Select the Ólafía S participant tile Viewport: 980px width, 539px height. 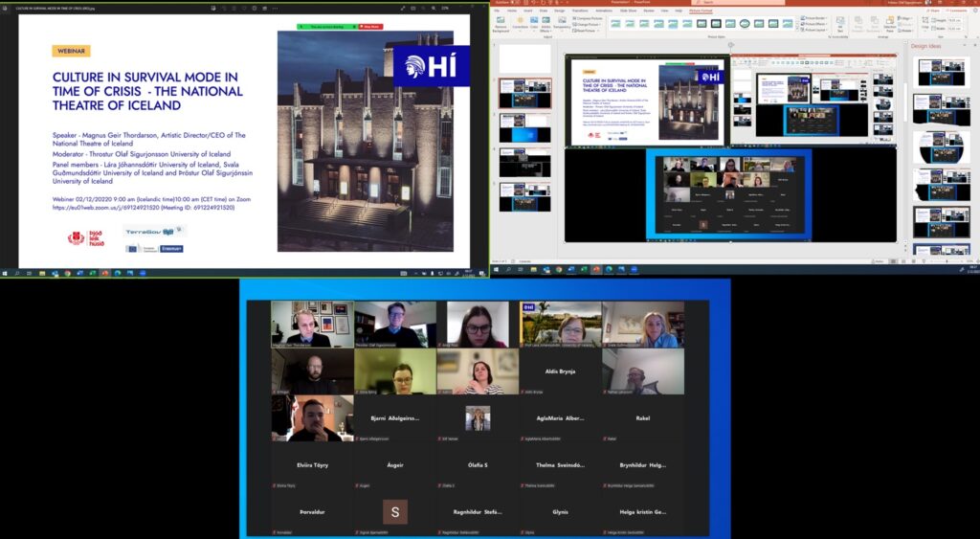[478, 465]
